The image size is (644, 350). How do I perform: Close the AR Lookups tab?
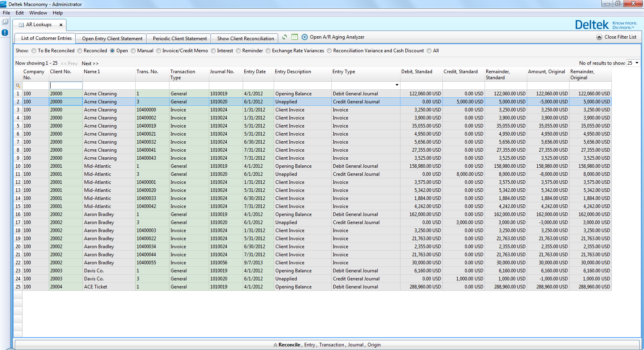[61, 25]
